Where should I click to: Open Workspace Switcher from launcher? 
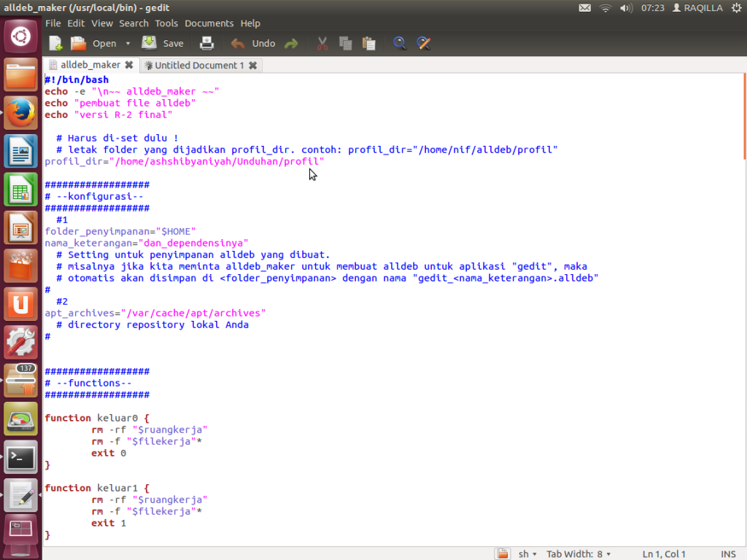20,529
